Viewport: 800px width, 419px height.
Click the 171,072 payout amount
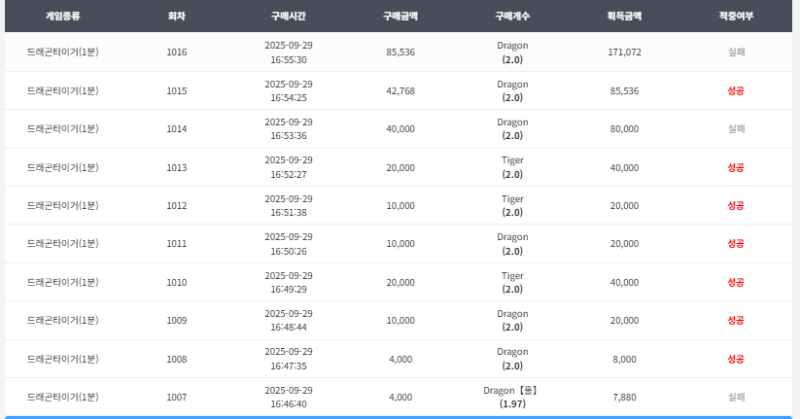[624, 52]
